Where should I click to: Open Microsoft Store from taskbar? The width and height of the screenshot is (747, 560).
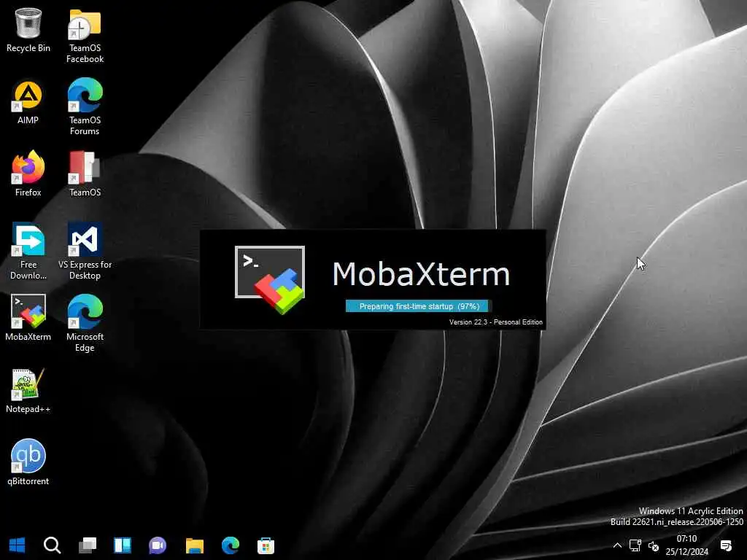pyautogui.click(x=266, y=545)
